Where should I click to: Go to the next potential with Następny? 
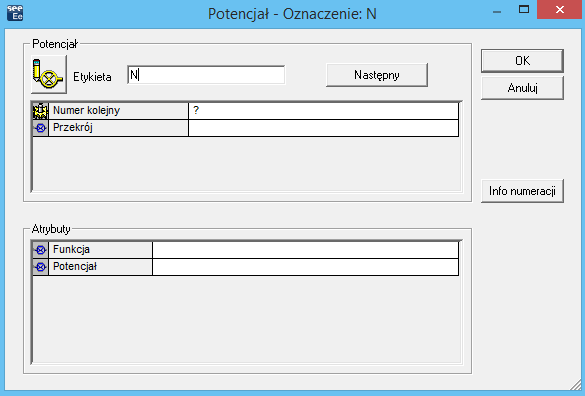377,75
